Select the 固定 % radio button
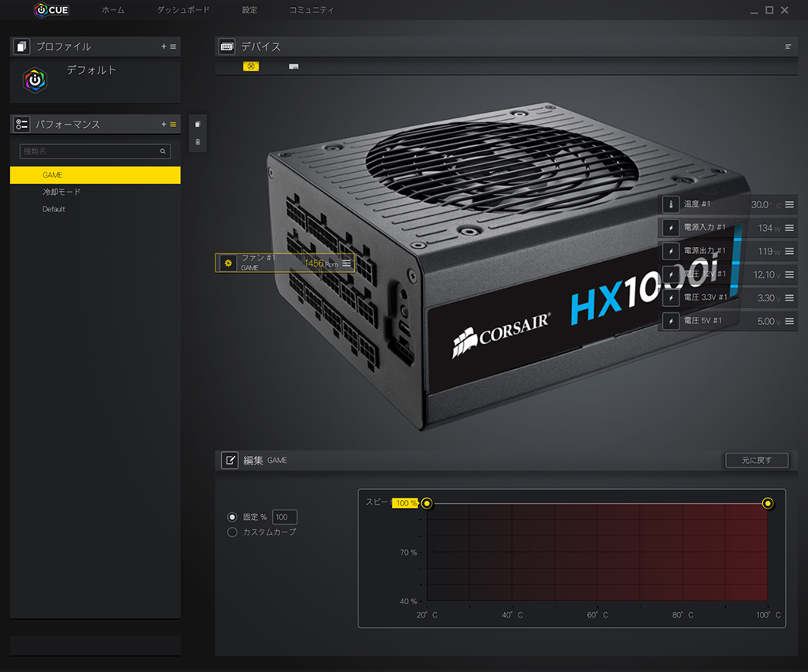 (x=233, y=517)
